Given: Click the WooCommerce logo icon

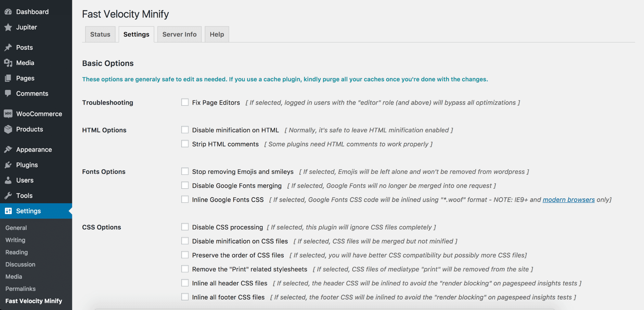Looking at the screenshot, I should pyautogui.click(x=8, y=114).
